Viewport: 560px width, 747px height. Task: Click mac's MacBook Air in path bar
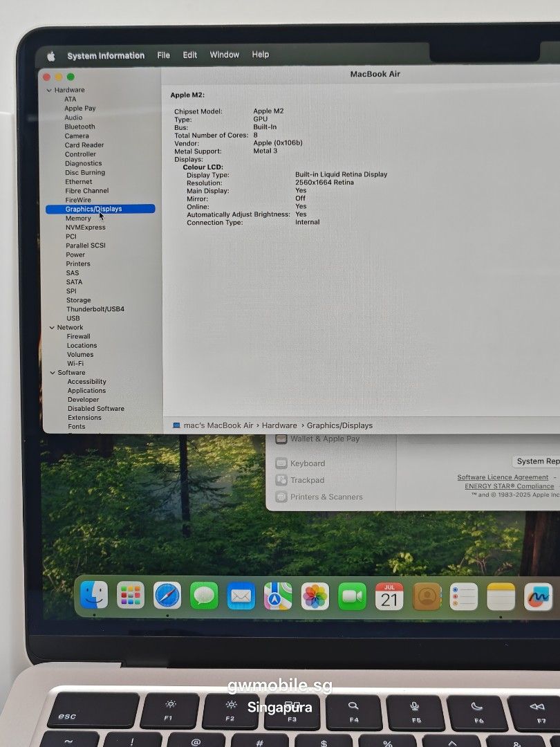pos(218,425)
